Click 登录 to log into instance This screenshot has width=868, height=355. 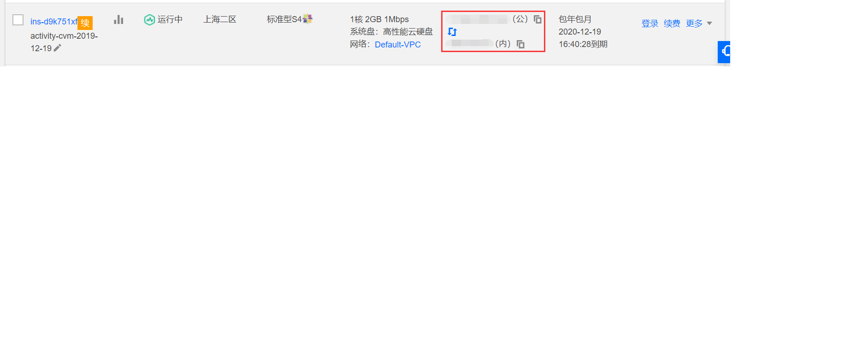(x=650, y=24)
